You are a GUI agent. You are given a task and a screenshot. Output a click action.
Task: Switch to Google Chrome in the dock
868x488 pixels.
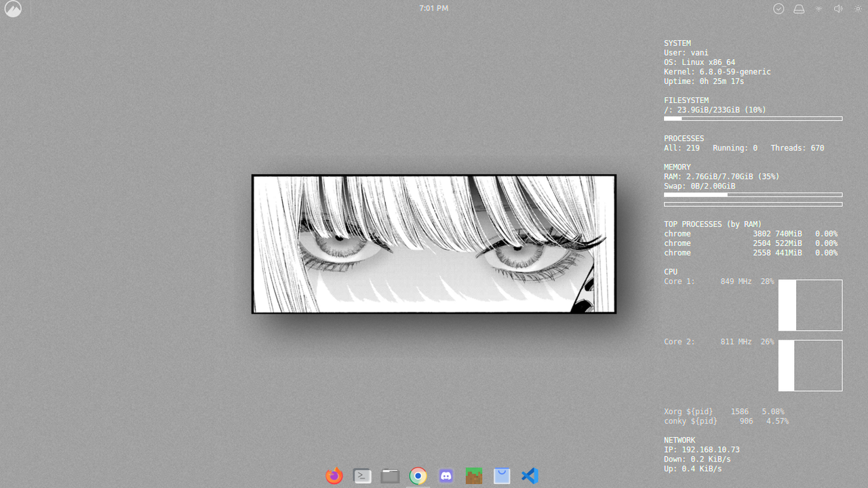tap(418, 476)
